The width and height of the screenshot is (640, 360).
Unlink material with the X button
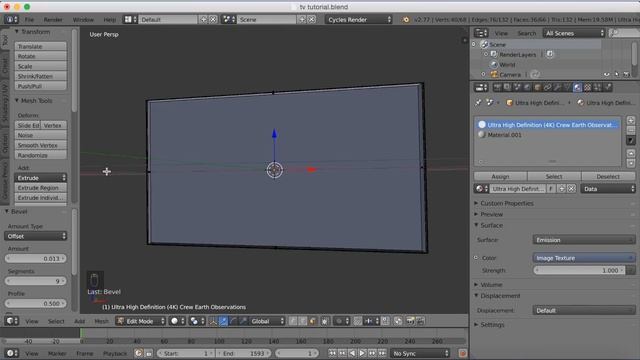(571, 189)
